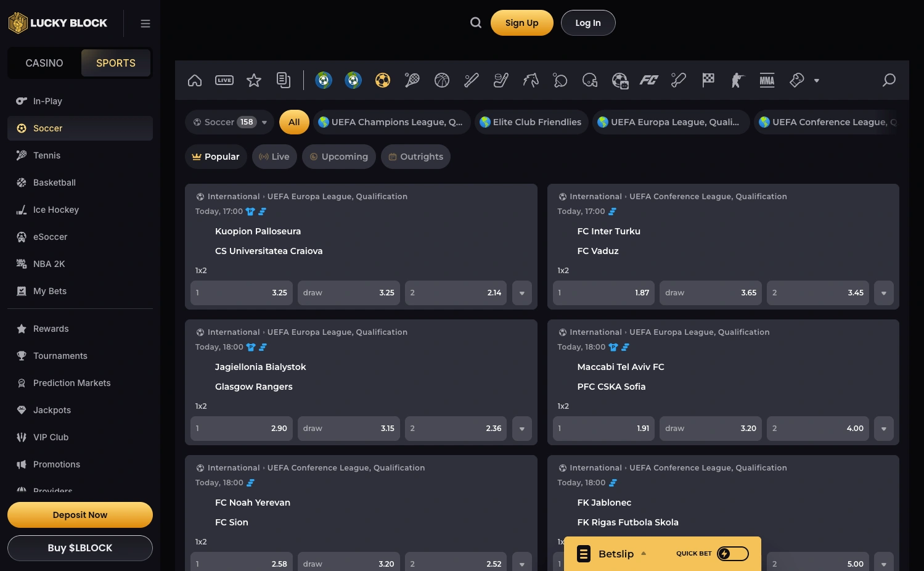Open the hamburger menu beside Lucky Block logo

(x=145, y=23)
